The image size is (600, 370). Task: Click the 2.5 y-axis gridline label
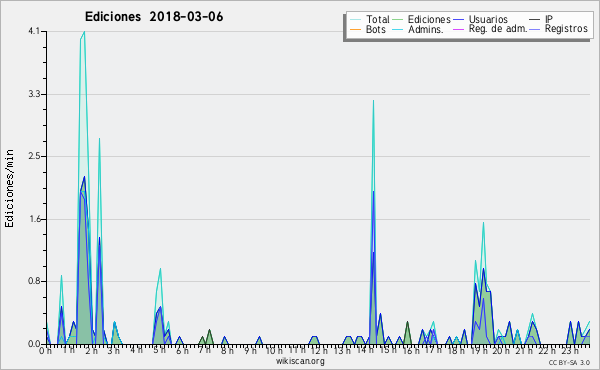click(34, 156)
